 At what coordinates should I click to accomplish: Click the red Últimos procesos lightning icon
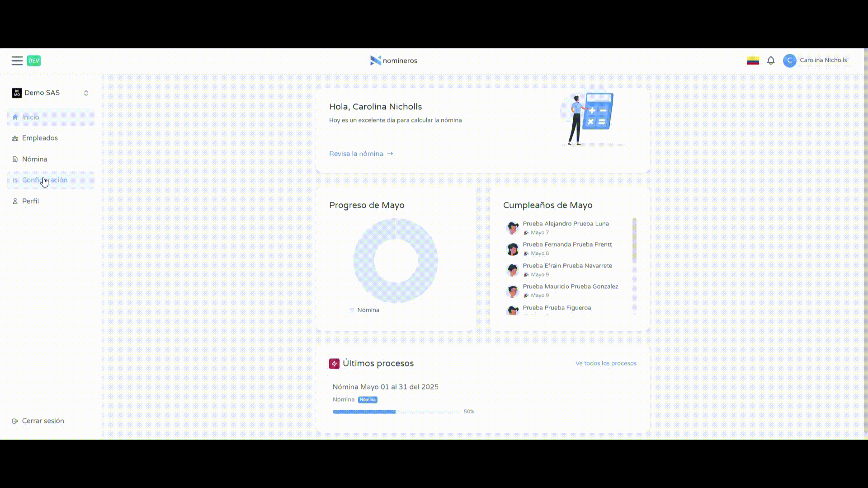[x=334, y=364]
